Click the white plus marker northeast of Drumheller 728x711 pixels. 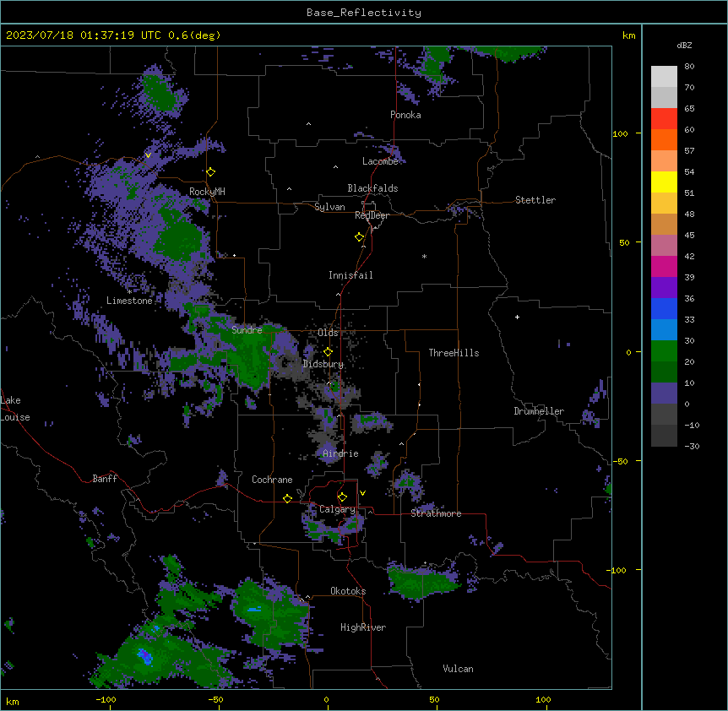coord(517,317)
